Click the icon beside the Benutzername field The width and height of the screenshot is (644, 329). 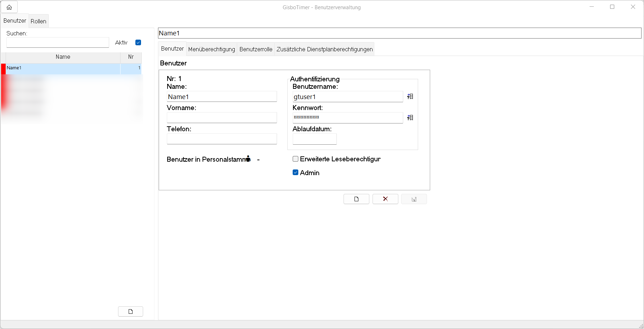[x=410, y=97]
